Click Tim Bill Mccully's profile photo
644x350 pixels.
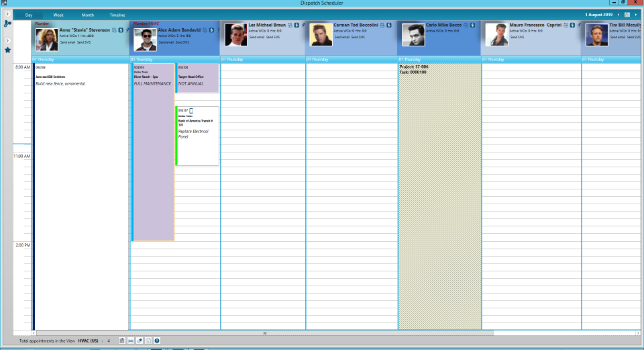[596, 34]
